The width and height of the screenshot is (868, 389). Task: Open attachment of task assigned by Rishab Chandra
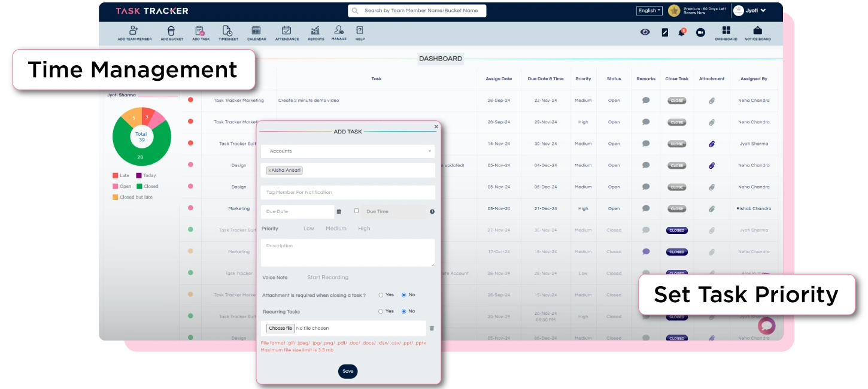[712, 208]
